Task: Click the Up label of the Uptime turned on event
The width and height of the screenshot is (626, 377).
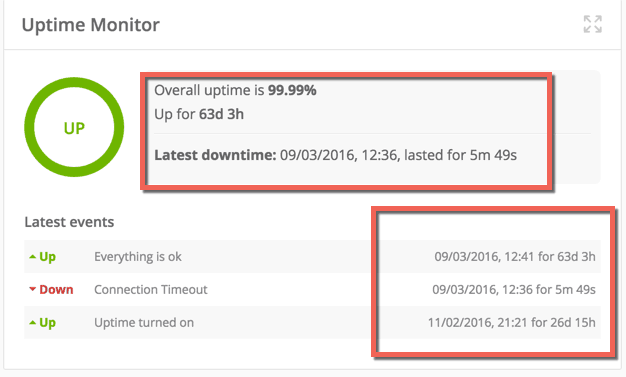Action: (x=48, y=323)
